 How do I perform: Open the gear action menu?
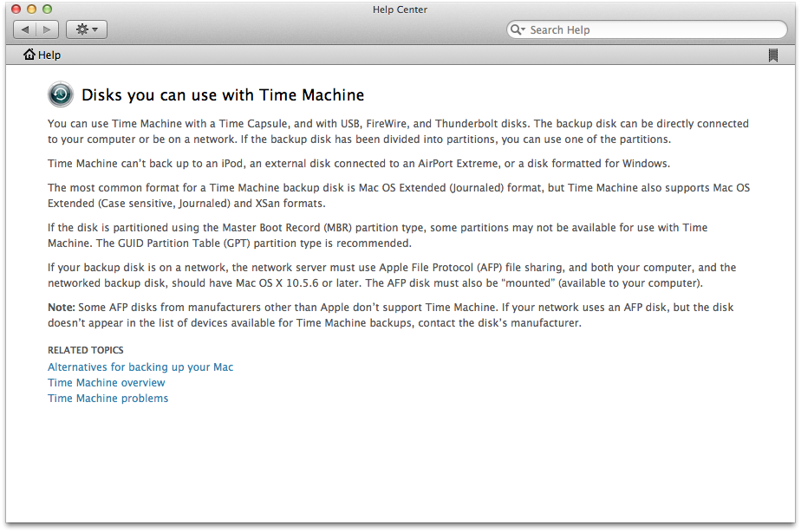coord(87,29)
